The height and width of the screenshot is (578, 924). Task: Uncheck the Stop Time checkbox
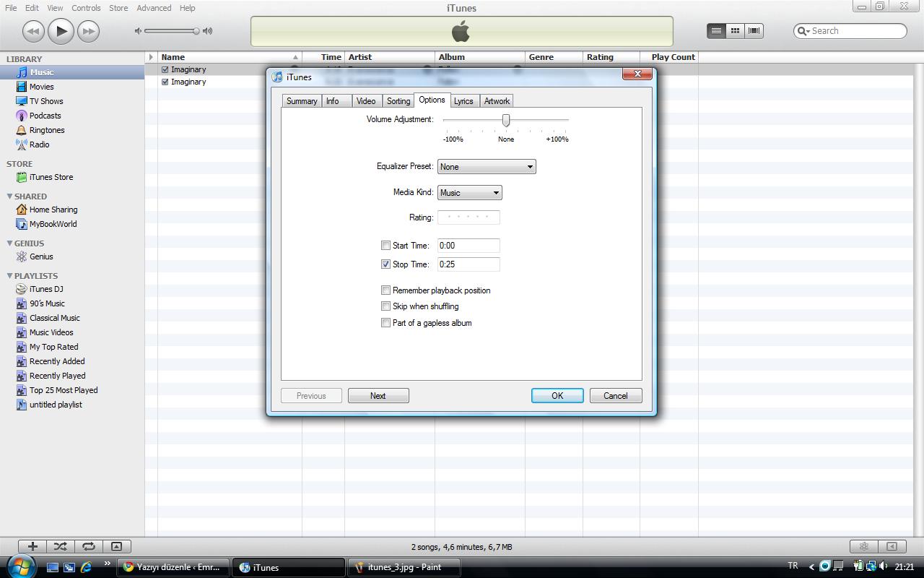coord(385,264)
